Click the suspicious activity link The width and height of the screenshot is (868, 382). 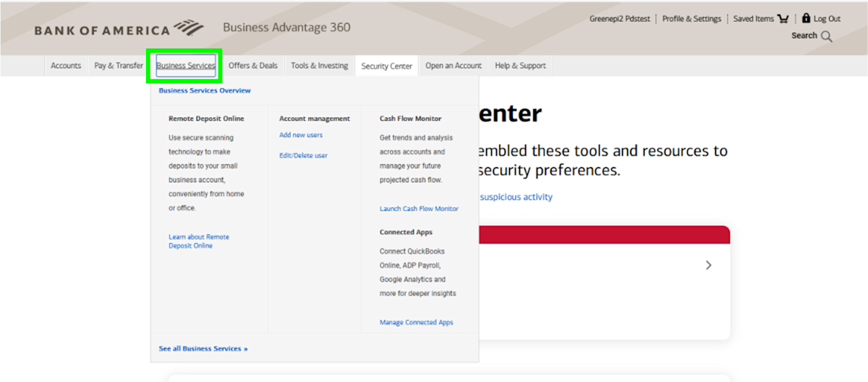click(516, 197)
